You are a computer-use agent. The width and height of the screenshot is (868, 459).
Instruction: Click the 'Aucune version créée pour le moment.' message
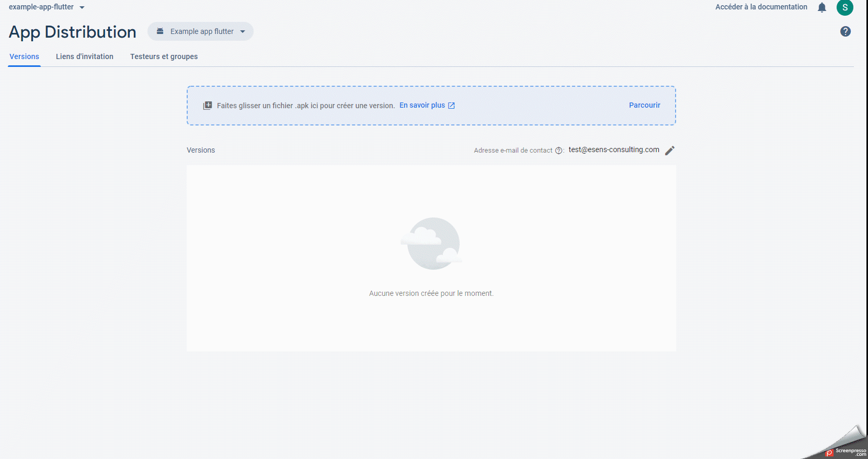click(x=431, y=293)
